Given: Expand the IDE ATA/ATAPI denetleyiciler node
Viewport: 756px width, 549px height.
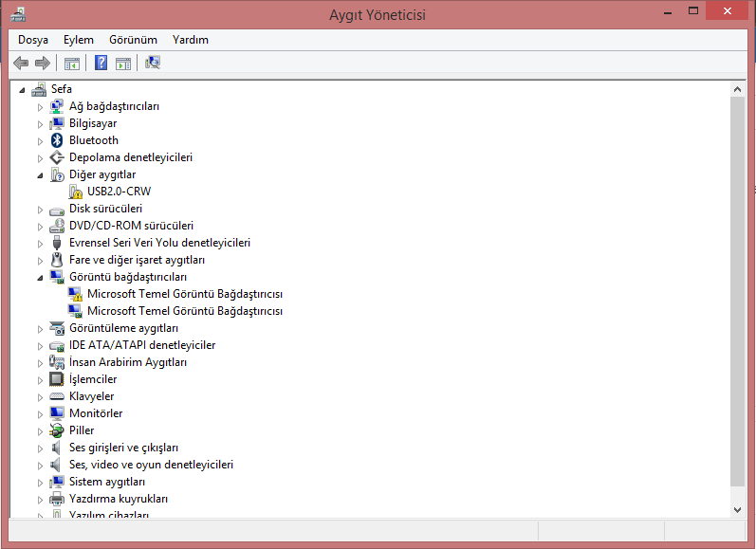Looking at the screenshot, I should (x=40, y=345).
